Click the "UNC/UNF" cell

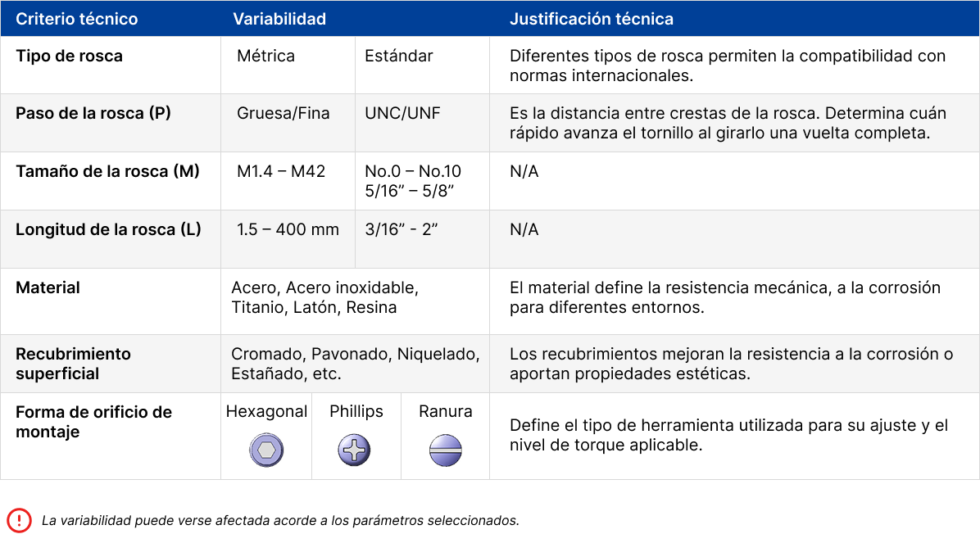pos(402,113)
